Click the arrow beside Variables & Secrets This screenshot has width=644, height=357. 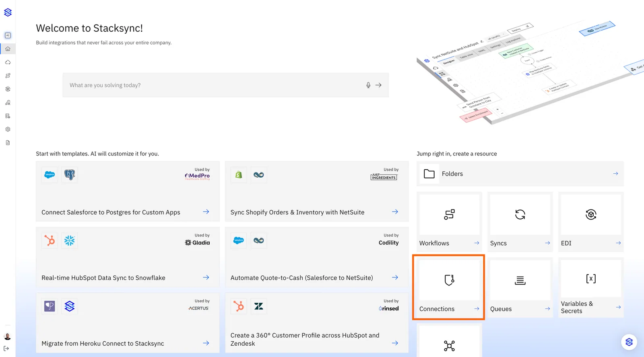[x=618, y=307]
